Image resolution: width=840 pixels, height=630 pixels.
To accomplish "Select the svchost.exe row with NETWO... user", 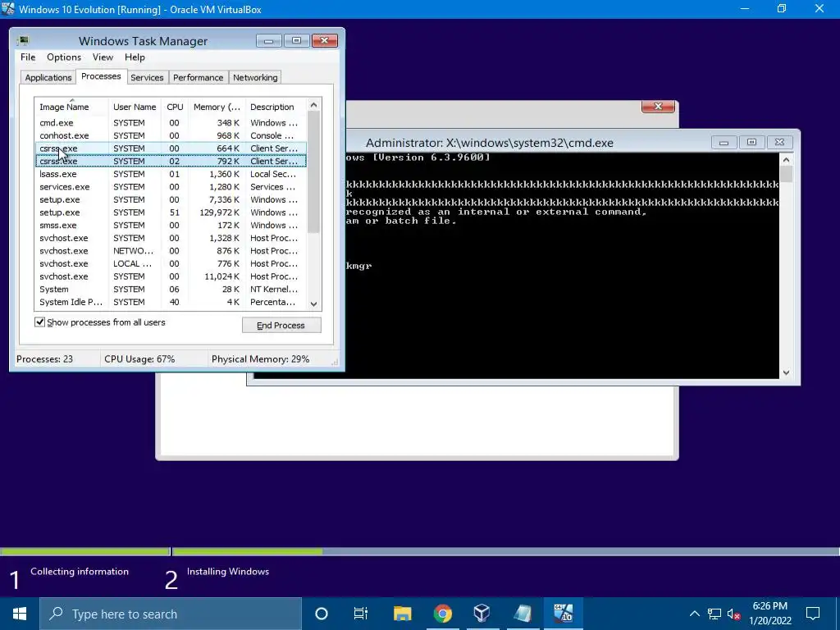I will (171, 251).
